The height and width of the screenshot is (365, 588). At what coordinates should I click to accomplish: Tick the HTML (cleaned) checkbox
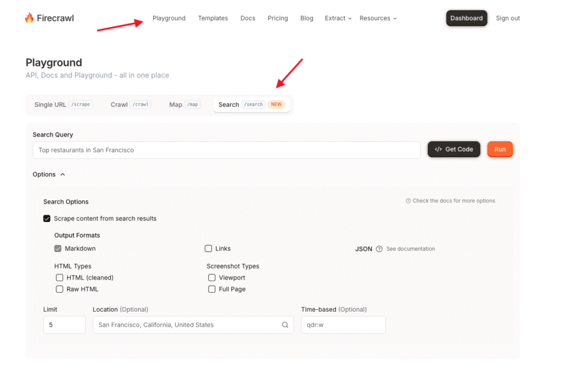tap(60, 278)
